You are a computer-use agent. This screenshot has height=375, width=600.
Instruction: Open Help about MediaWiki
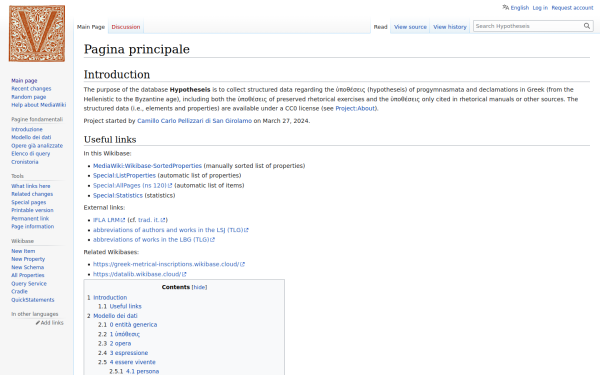coord(38,105)
